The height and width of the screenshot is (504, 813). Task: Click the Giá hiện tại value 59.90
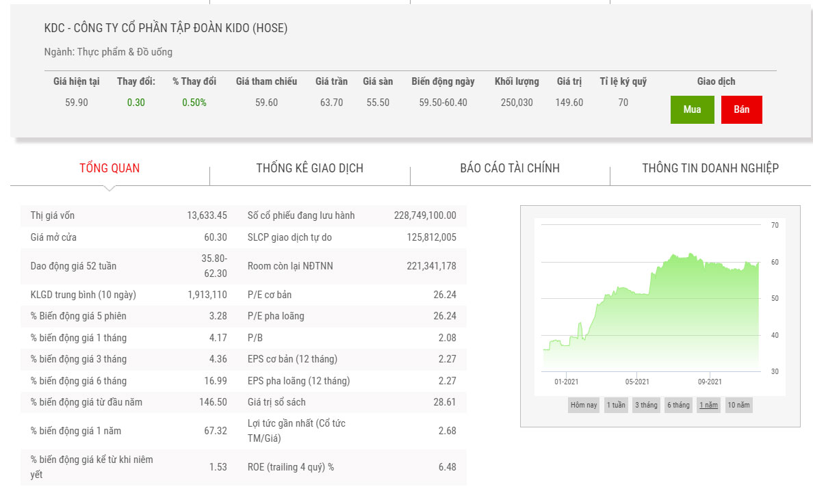[x=76, y=103]
